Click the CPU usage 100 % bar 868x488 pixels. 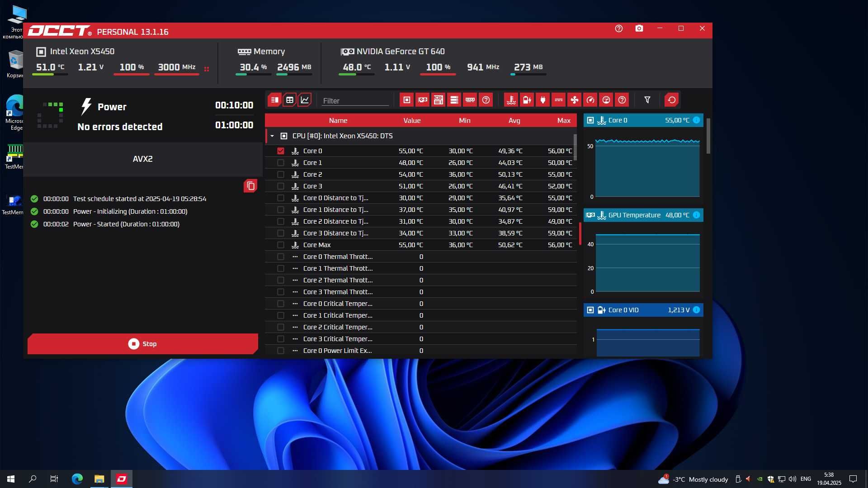point(132,75)
